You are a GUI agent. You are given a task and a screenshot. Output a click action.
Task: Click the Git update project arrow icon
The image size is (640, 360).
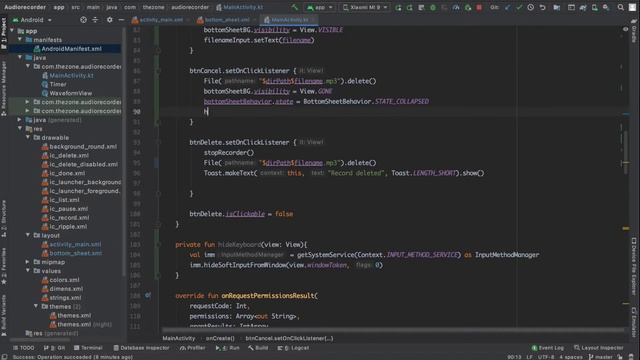[507, 7]
